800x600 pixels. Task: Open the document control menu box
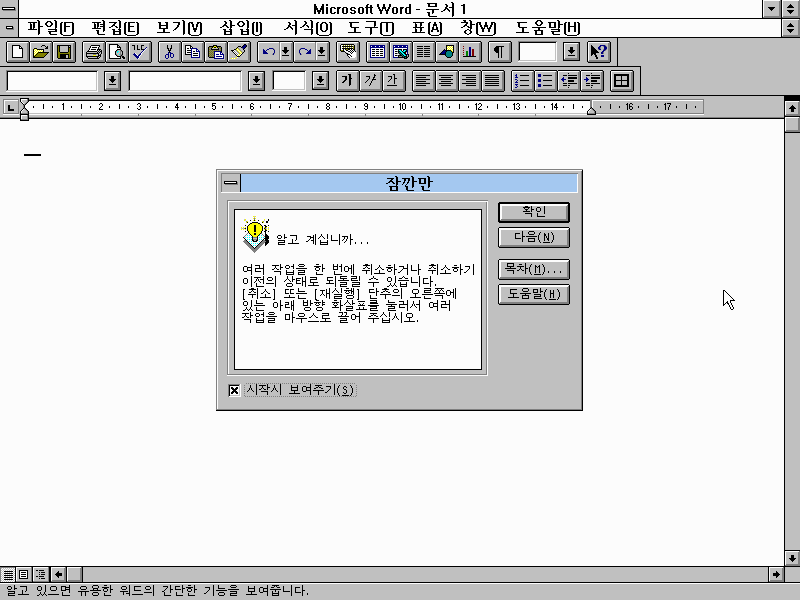tap(9, 28)
